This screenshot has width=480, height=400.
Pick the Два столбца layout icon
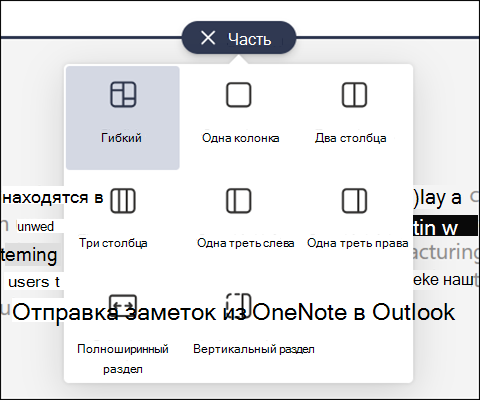(x=354, y=95)
